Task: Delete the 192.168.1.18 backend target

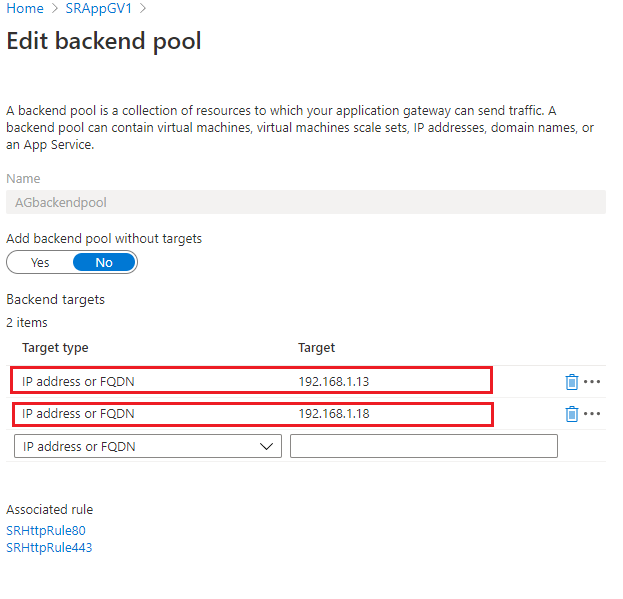Action: click(571, 413)
